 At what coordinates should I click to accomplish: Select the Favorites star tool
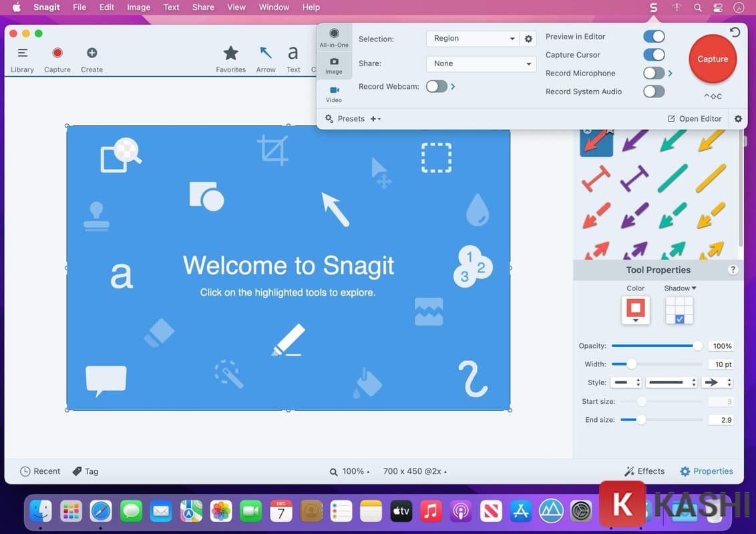click(x=230, y=59)
